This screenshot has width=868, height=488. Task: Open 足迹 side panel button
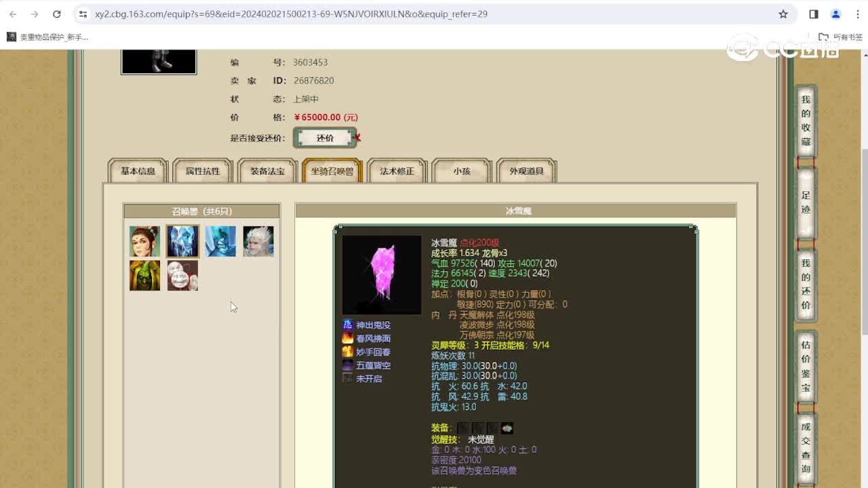pyautogui.click(x=806, y=203)
